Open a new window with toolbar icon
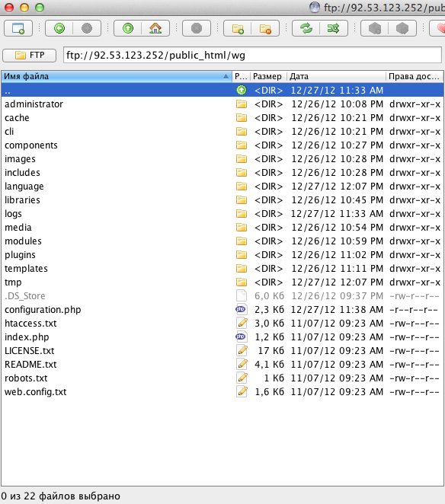 point(18,28)
